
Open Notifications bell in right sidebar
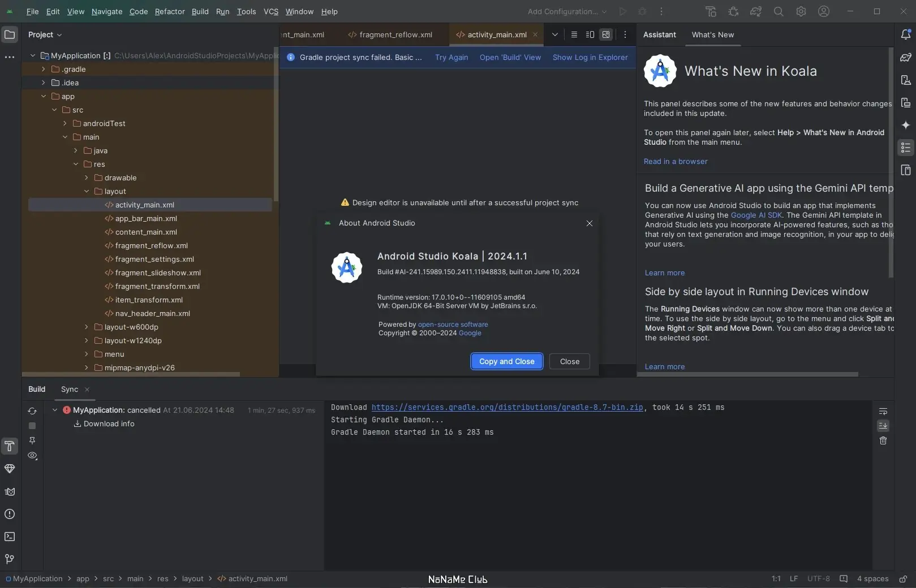[906, 34]
